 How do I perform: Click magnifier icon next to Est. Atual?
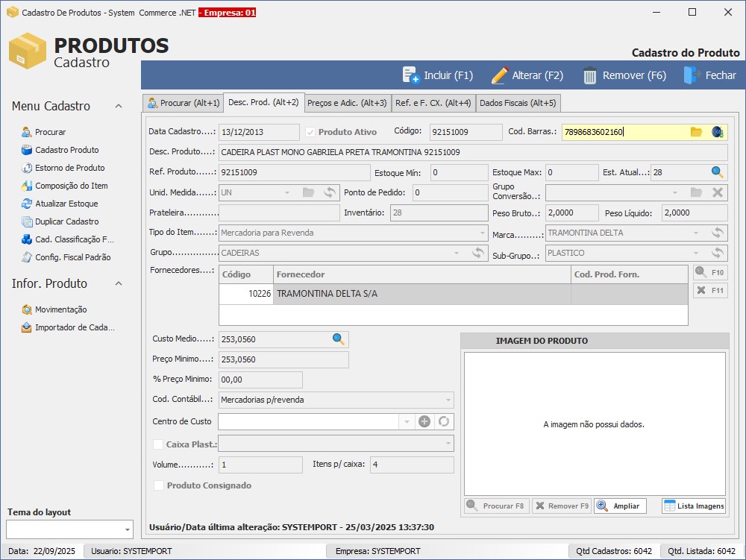(x=717, y=172)
